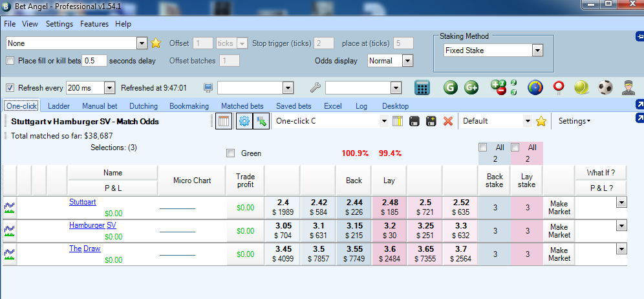Click the monitor icon beside the refresh time

pyautogui.click(x=208, y=87)
